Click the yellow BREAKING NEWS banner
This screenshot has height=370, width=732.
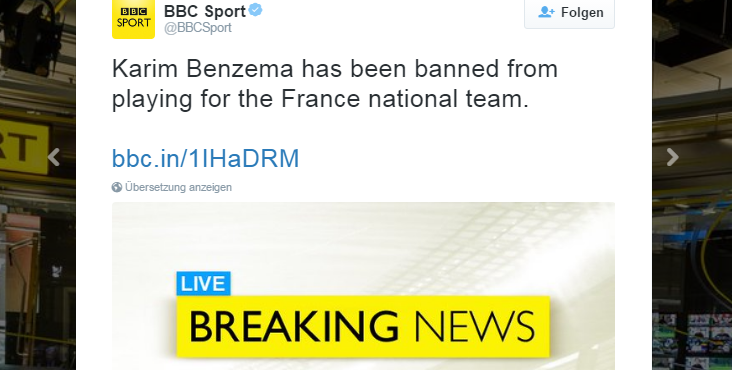coord(363,327)
